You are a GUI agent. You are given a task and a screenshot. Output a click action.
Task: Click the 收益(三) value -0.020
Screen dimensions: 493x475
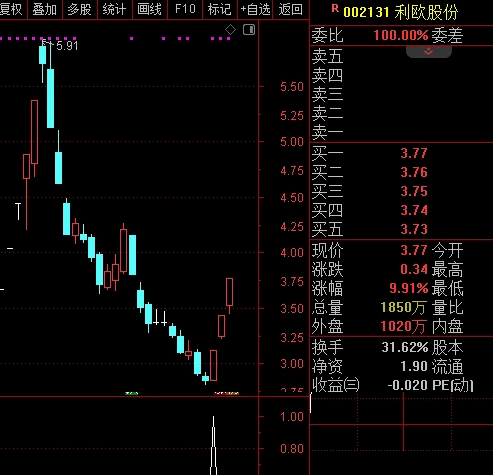(408, 385)
